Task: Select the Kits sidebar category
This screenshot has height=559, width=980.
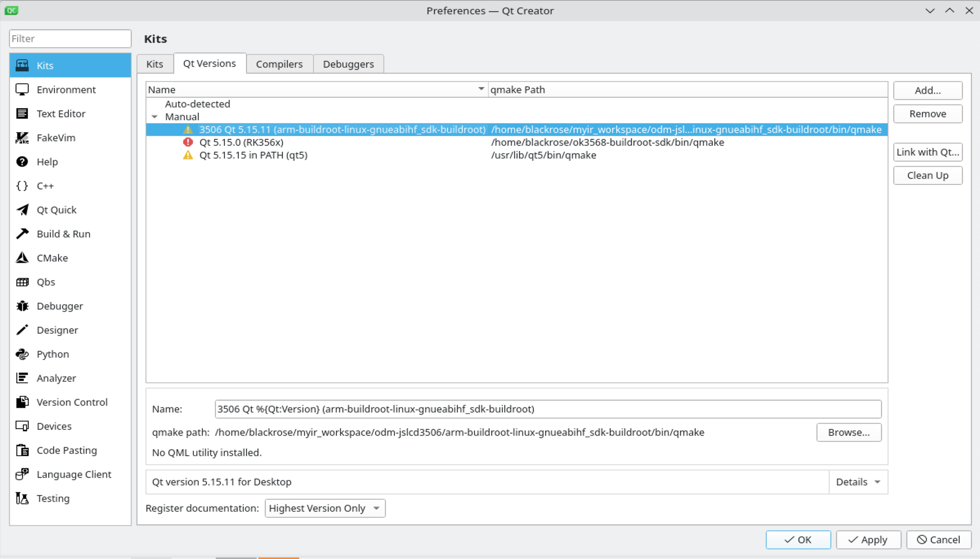Action: pyautogui.click(x=70, y=65)
